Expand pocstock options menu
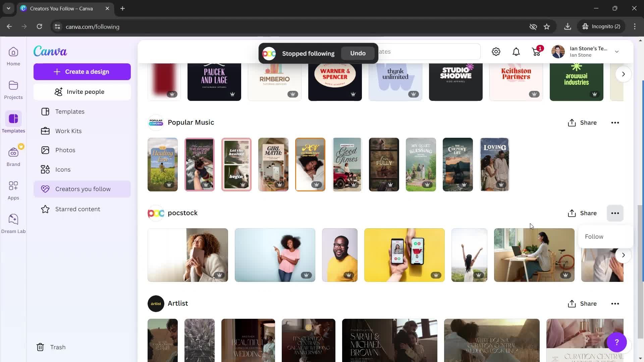This screenshot has width=644, height=362. (x=616, y=213)
